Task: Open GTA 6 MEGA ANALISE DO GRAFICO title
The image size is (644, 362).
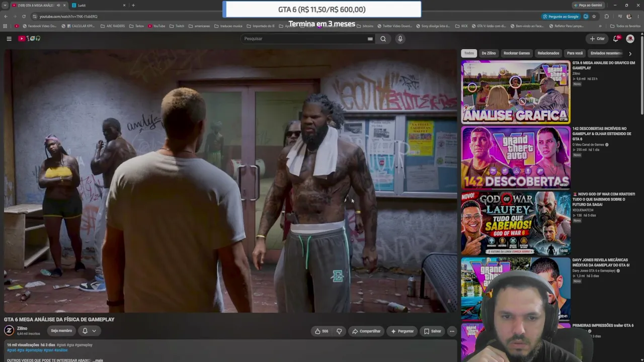Action: pos(603,65)
